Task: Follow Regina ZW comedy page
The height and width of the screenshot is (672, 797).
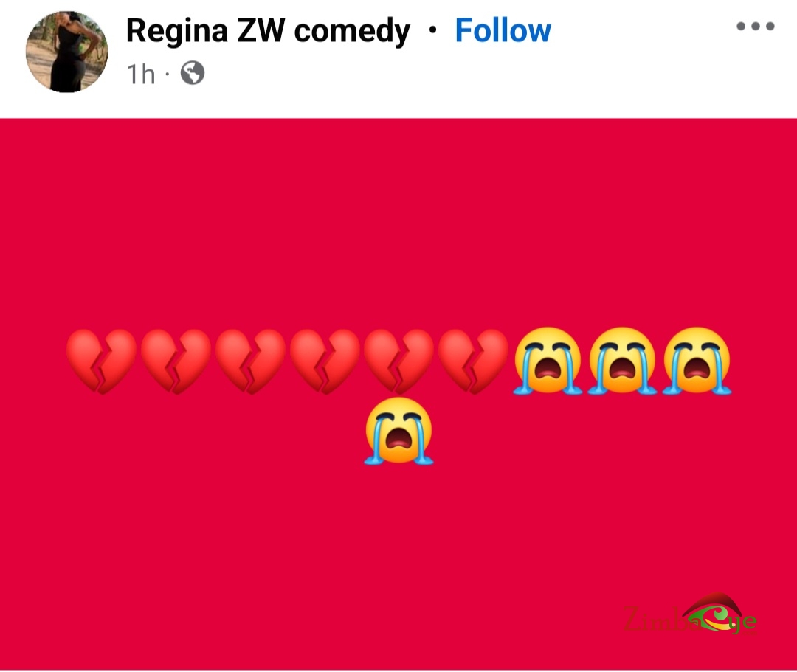Action: point(503,30)
